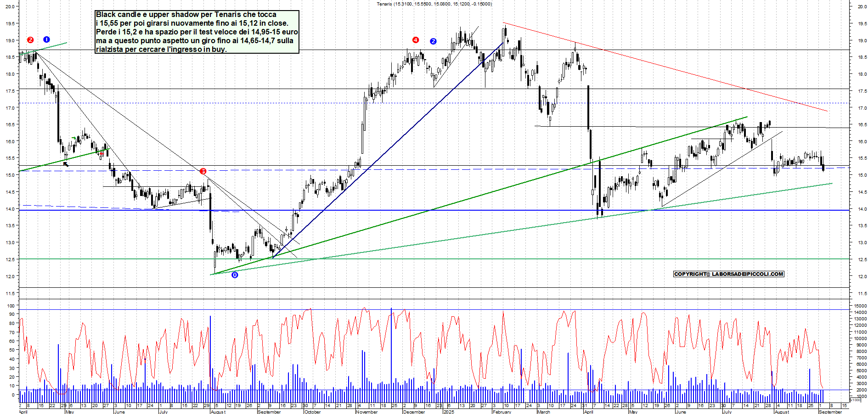Viewport: 868px width, 414px height.
Task: Click 17.5 on the right price axis
Action: click(x=862, y=91)
